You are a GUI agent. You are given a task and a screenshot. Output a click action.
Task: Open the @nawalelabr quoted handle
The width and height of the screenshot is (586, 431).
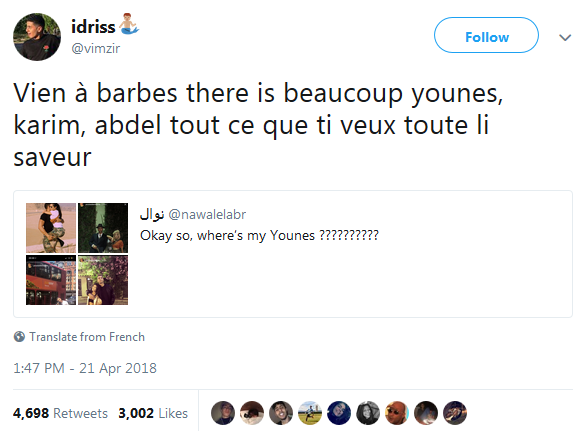[207, 215]
